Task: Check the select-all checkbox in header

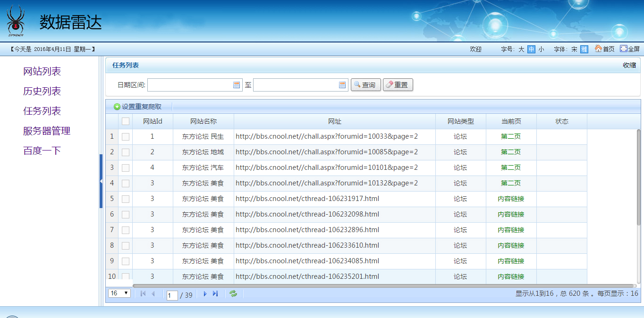Action: tap(126, 121)
